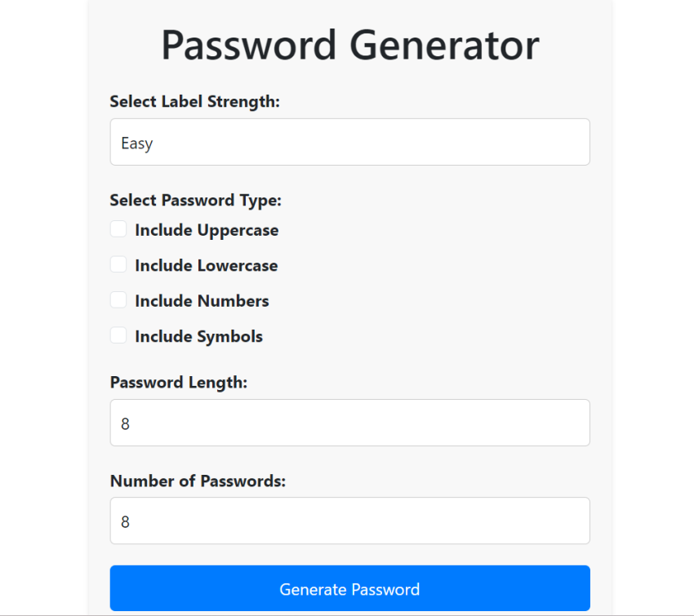Focus the Number of Passwords field

pyautogui.click(x=349, y=521)
